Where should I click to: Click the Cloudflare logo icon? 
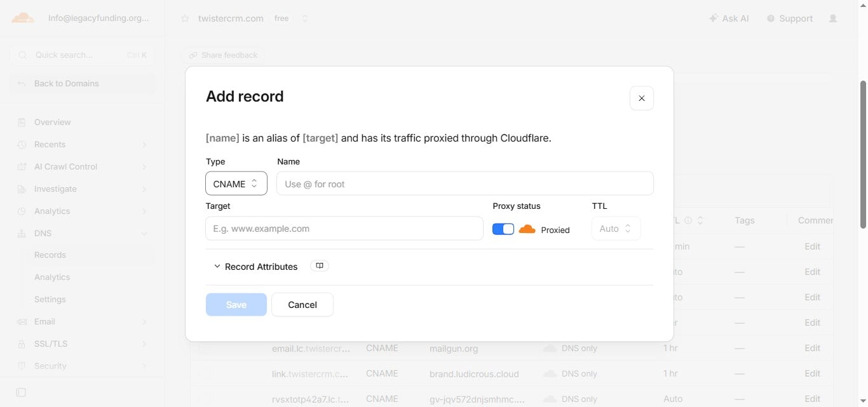[x=23, y=18]
